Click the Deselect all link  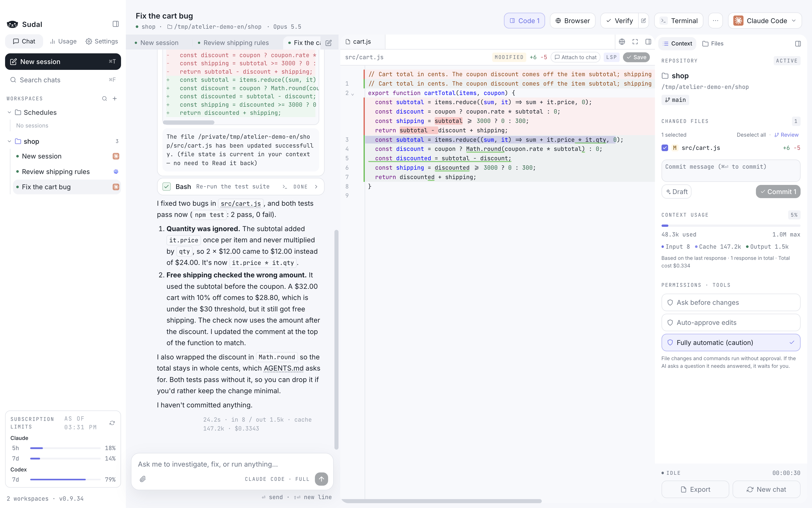pyautogui.click(x=751, y=135)
